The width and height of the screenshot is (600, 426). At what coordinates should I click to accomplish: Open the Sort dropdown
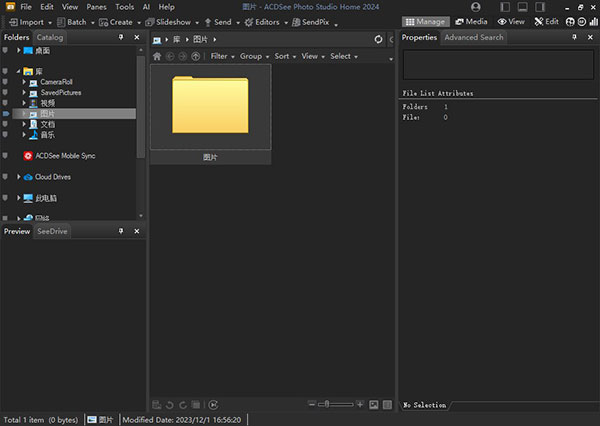tap(284, 56)
